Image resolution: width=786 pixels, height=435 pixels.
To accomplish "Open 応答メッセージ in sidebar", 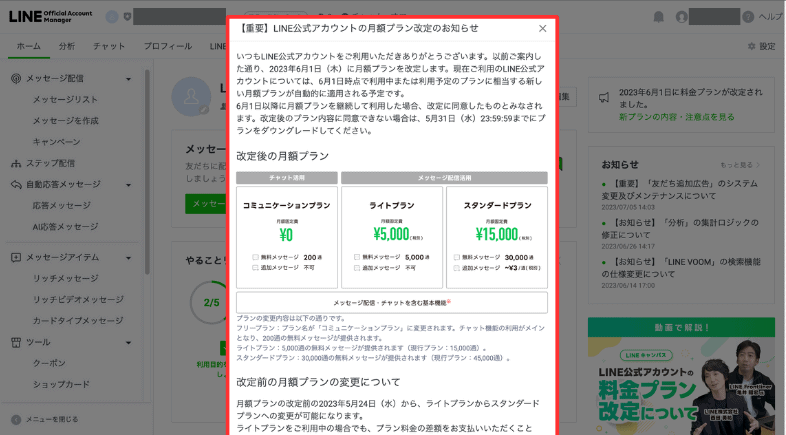I will click(x=62, y=205).
